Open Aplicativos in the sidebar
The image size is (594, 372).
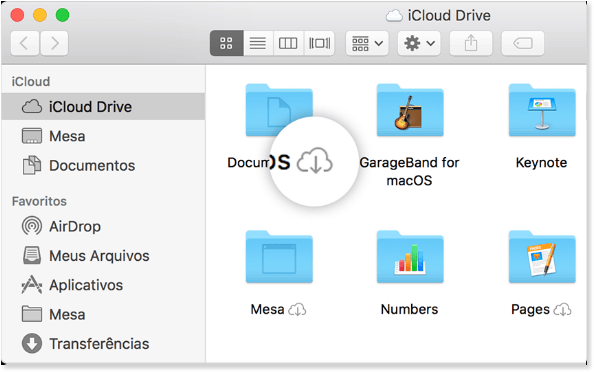click(x=103, y=285)
